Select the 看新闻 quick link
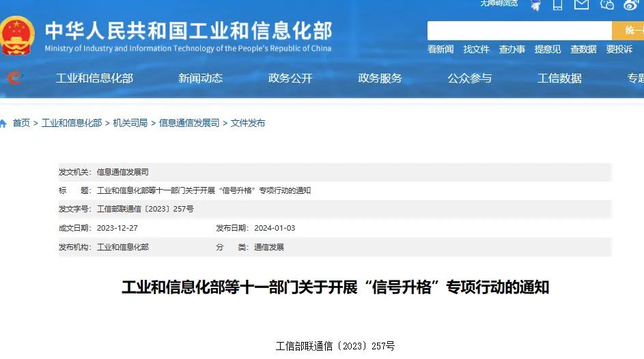This screenshot has height=359, width=644. pyautogui.click(x=440, y=49)
